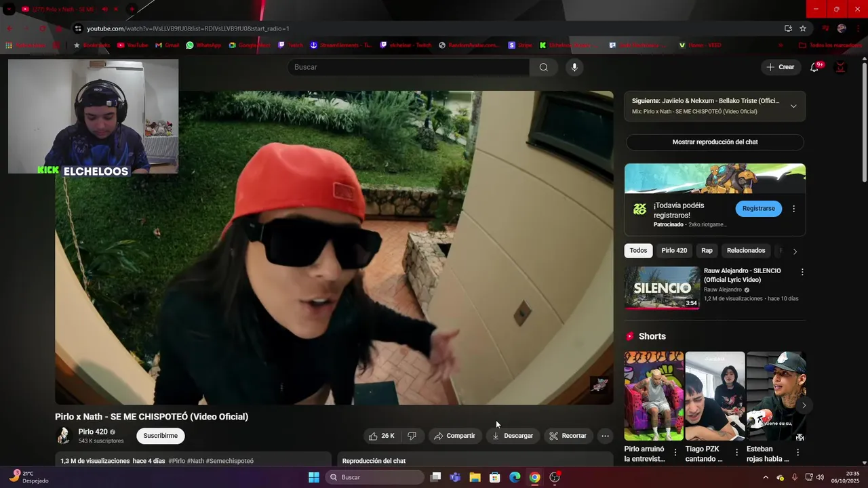Bookmark this page with the star icon
868x488 pixels.
[x=803, y=28]
